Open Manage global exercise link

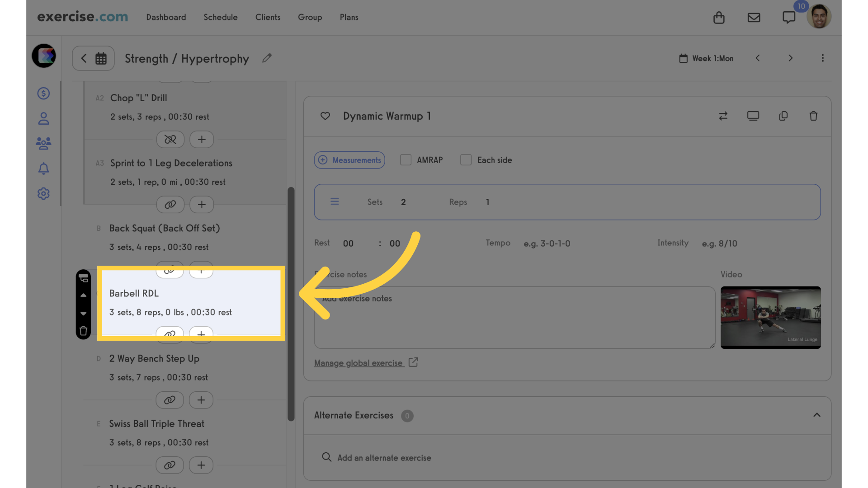click(359, 363)
